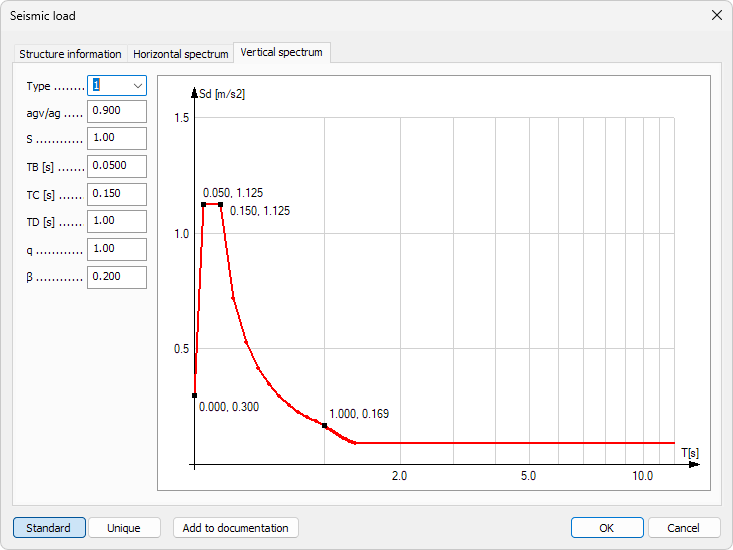
Task: Close the Seismic load window
Action: (x=717, y=15)
